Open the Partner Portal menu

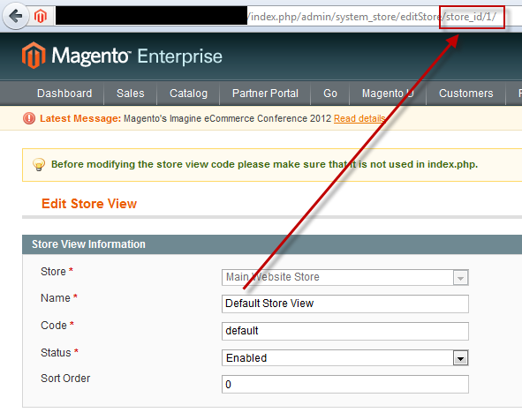pyautogui.click(x=265, y=94)
